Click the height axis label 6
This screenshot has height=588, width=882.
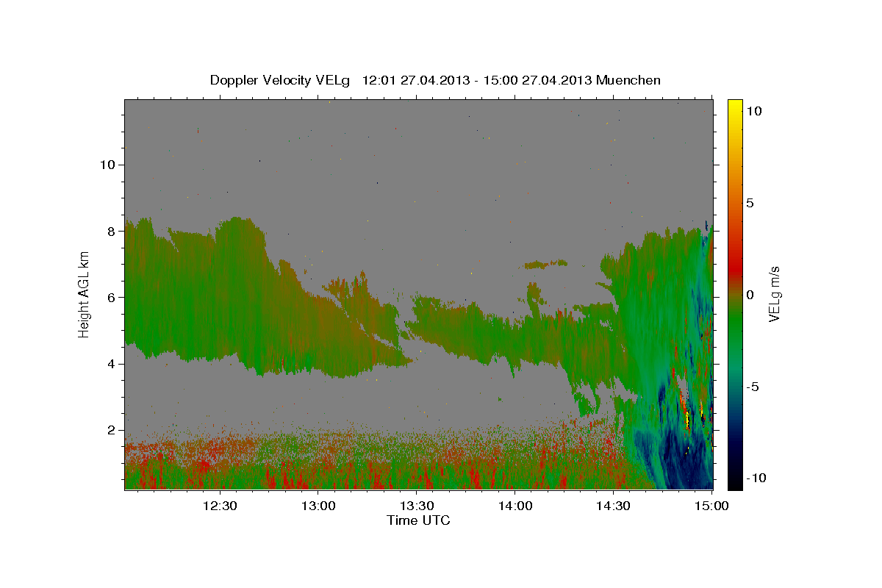[110, 297]
